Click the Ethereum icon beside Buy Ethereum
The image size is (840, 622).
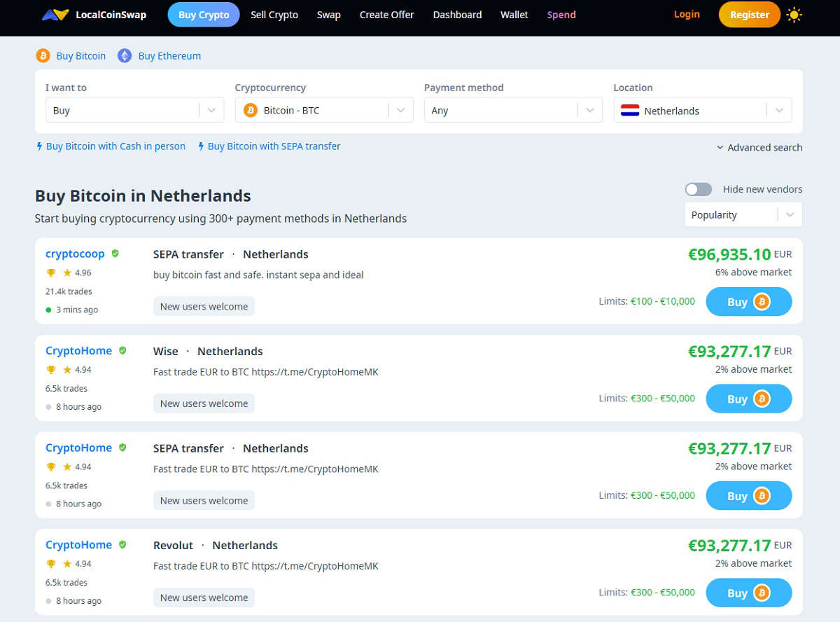125,56
